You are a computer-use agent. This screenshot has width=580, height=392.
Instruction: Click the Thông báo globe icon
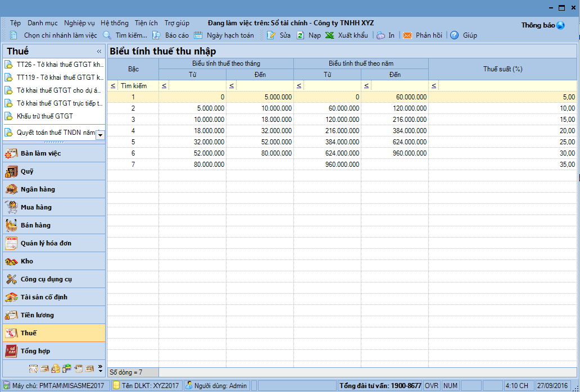[560, 25]
